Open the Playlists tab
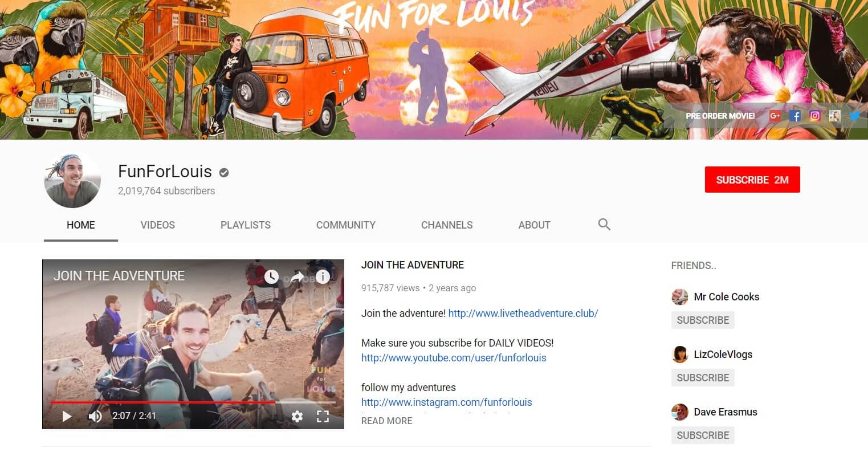 pyautogui.click(x=246, y=225)
